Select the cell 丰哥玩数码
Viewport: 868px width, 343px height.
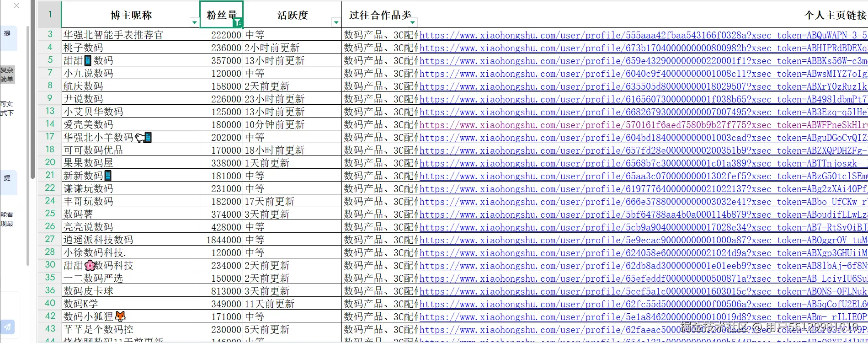coord(130,201)
